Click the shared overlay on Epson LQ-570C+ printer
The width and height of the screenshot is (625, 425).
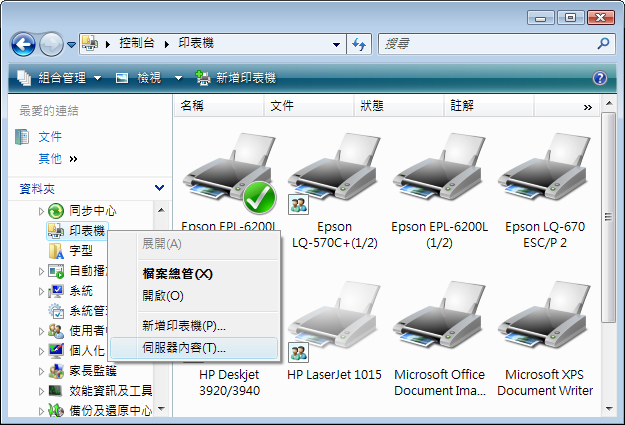(x=299, y=205)
